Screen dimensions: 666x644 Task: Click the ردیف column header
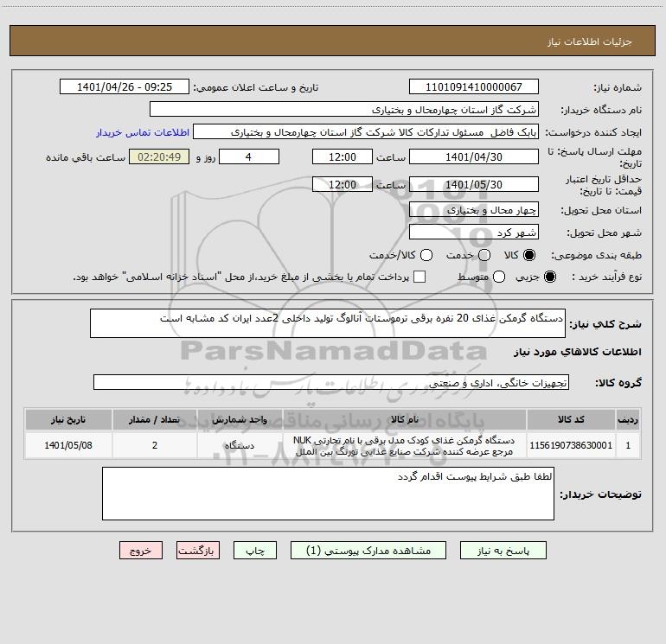click(628, 420)
